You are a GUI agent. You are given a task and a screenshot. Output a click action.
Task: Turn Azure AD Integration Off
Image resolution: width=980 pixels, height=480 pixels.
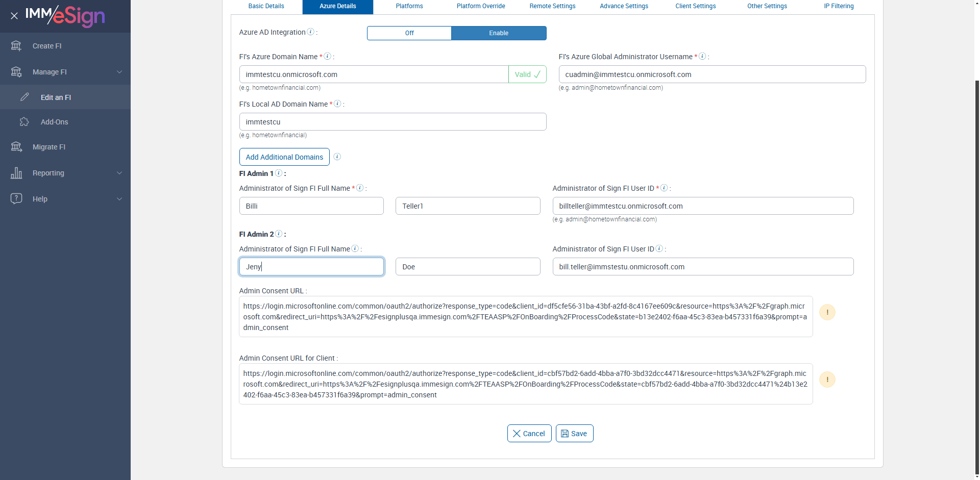(x=409, y=33)
